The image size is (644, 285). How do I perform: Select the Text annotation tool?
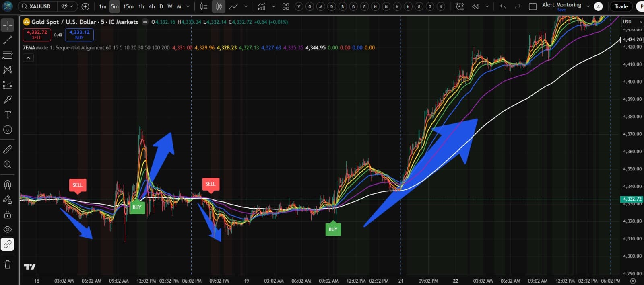(8, 115)
